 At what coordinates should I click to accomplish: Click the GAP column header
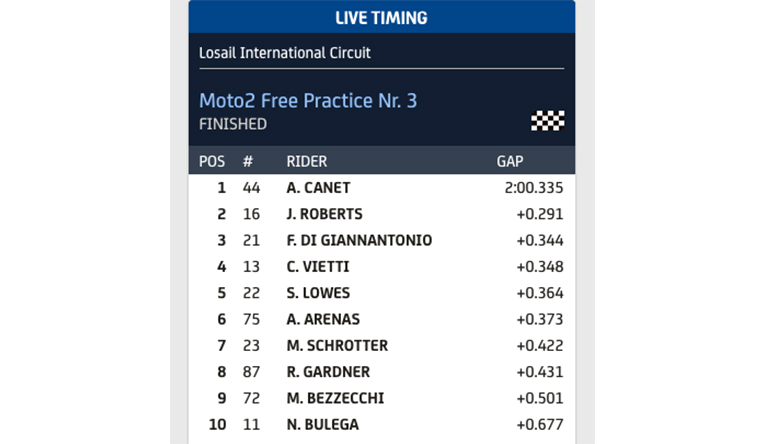[x=510, y=161]
